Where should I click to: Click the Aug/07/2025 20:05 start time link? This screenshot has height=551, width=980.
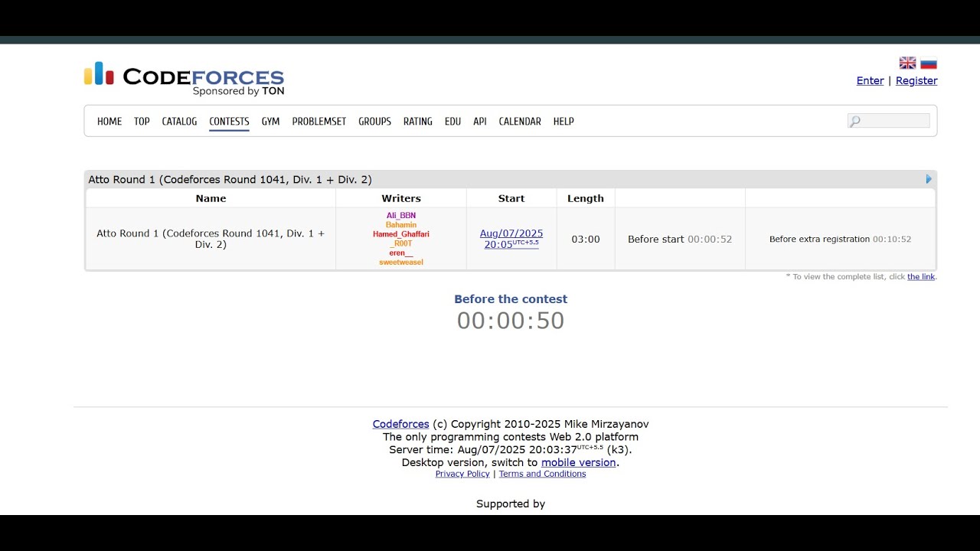point(511,239)
